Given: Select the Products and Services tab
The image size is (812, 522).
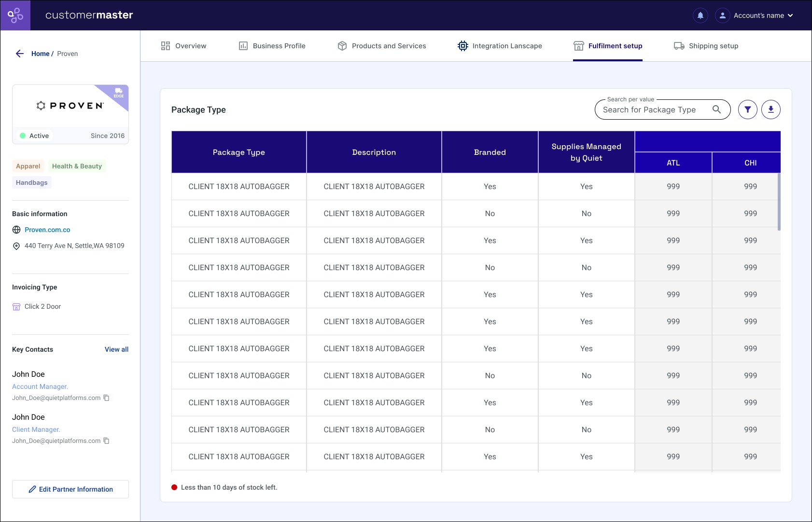Looking at the screenshot, I should pyautogui.click(x=382, y=46).
